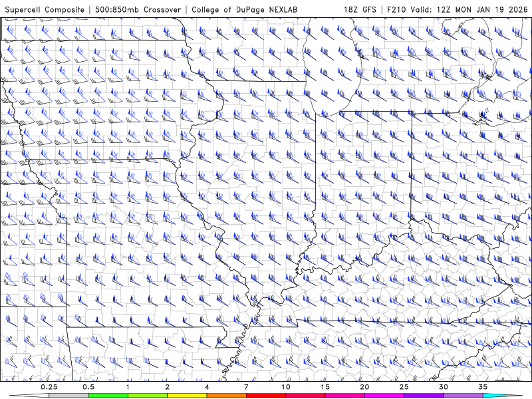Select the bright green 0.5–1 color bar segment

coord(108,396)
